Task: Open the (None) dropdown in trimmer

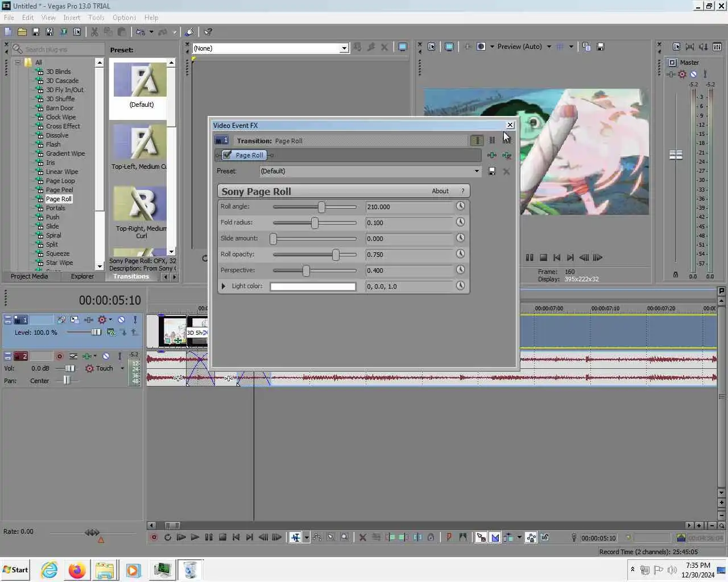Action: (x=344, y=48)
